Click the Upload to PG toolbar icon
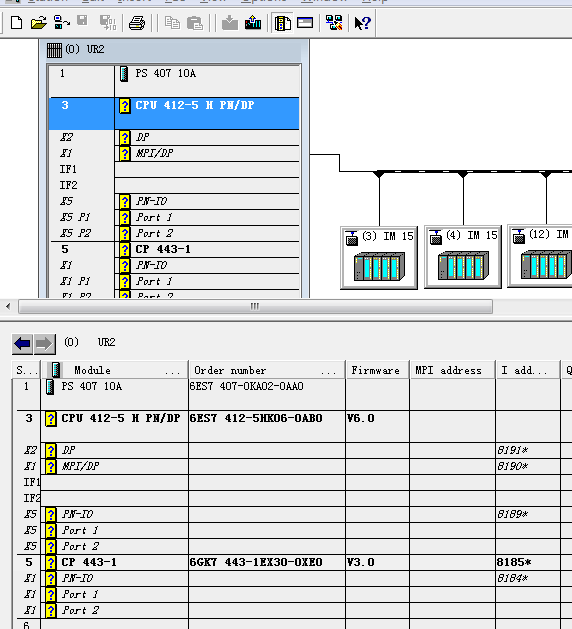This screenshot has width=572, height=629. [x=253, y=23]
